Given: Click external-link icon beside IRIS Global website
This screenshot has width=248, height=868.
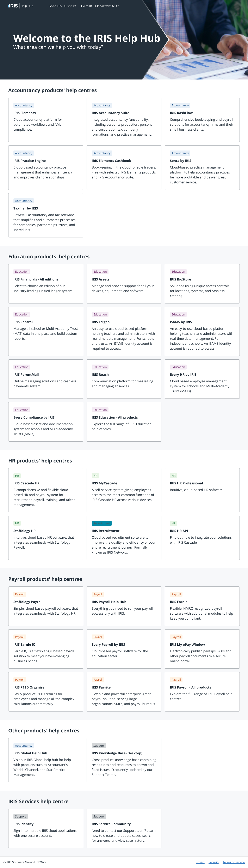Looking at the screenshot, I should [117, 6].
